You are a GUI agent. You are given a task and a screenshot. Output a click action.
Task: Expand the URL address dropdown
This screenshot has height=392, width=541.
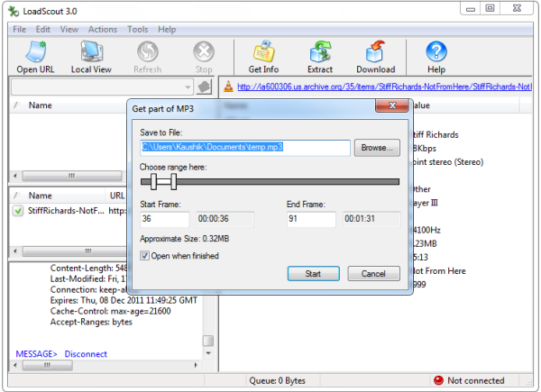188,87
